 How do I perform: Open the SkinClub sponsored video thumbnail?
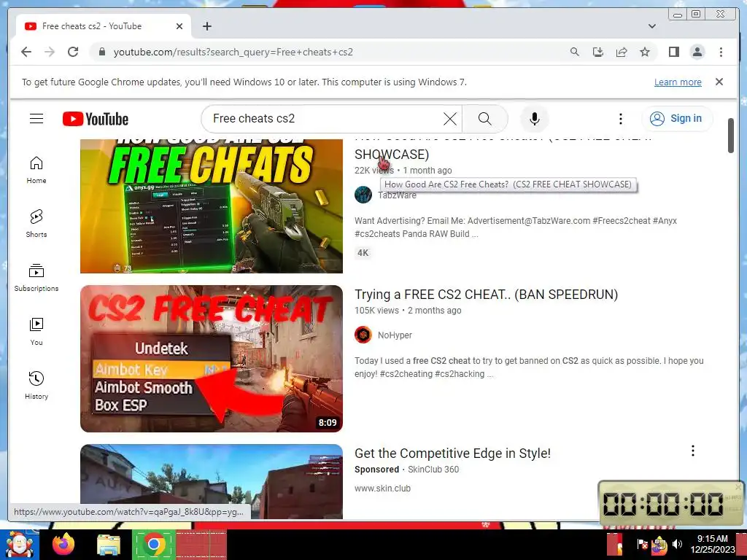212,481
